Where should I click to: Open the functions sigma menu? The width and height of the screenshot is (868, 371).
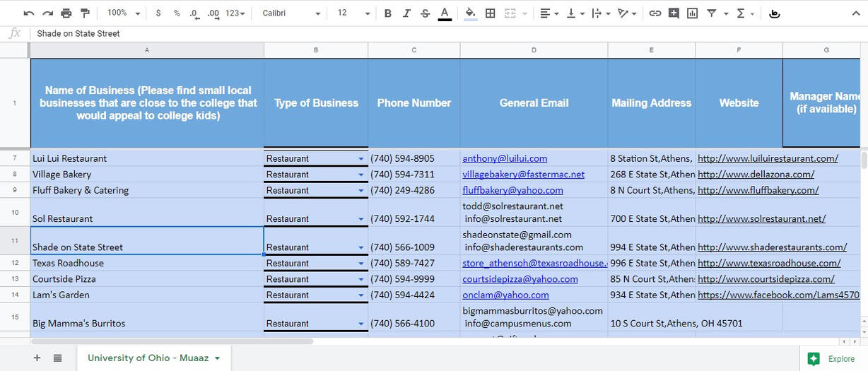click(741, 13)
